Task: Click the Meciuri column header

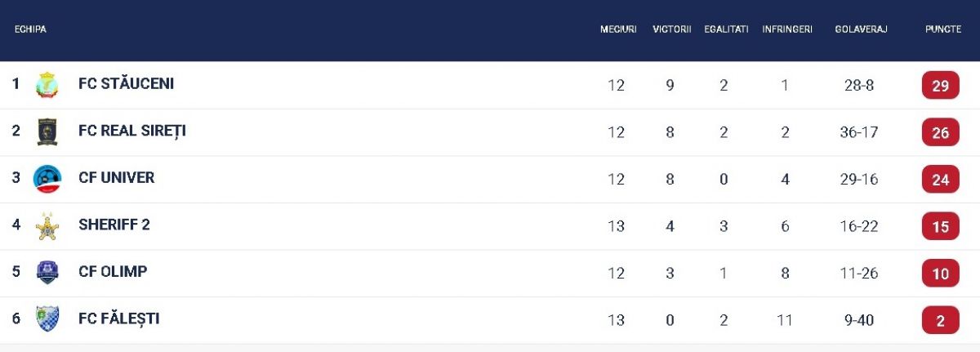Action: pyautogui.click(x=617, y=29)
